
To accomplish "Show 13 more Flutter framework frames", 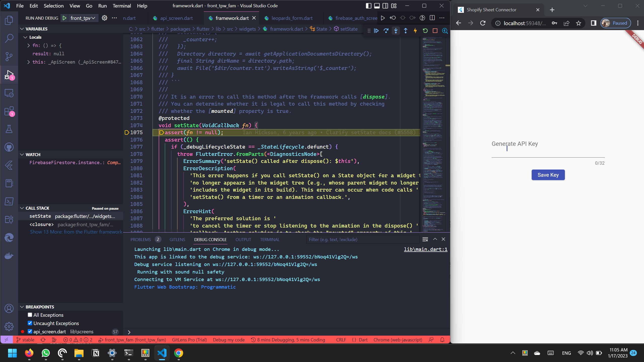I will 76,232.
